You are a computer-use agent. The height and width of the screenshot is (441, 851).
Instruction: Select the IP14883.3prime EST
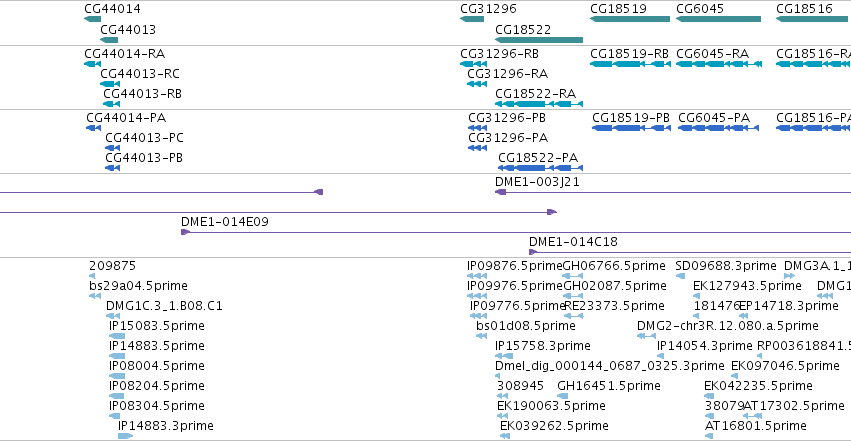click(125, 436)
